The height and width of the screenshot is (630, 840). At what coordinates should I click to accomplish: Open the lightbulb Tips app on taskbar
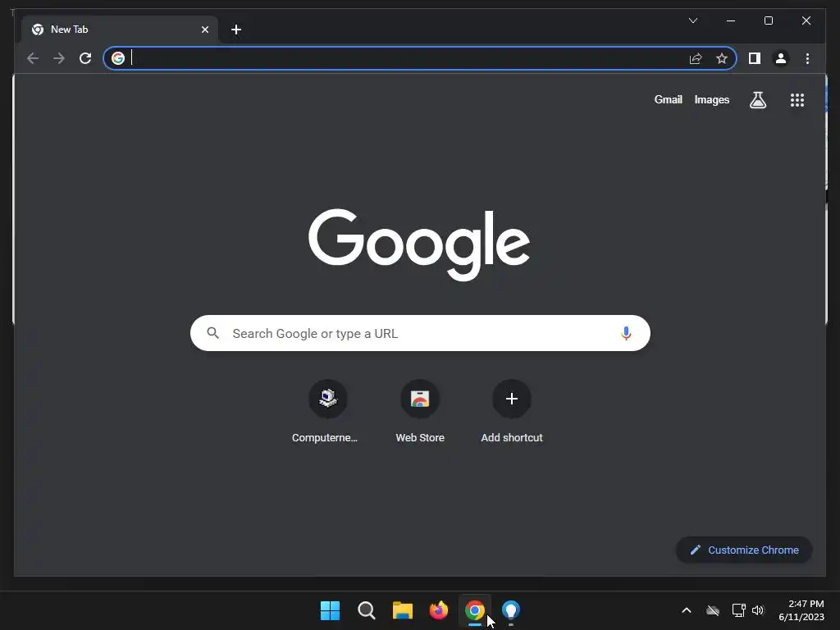coord(511,610)
